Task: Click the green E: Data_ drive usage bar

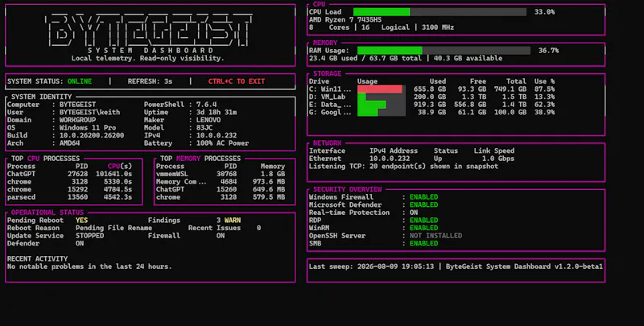Action: tap(371, 105)
